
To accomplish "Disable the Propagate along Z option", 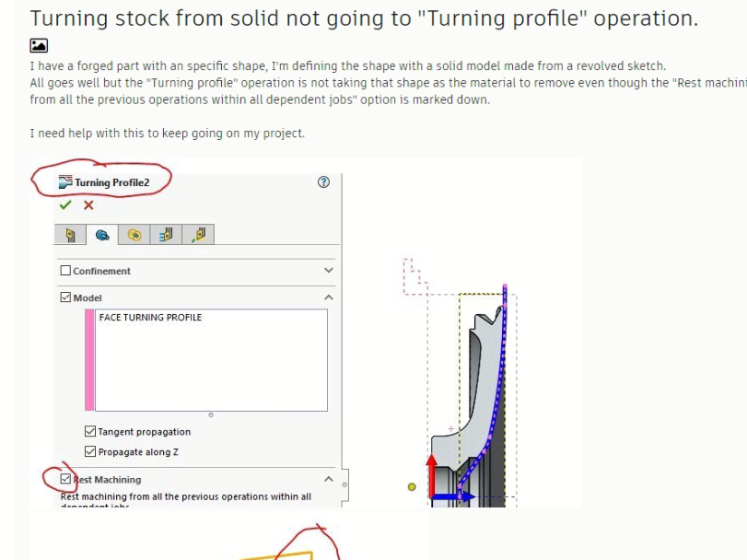I will pos(89,451).
